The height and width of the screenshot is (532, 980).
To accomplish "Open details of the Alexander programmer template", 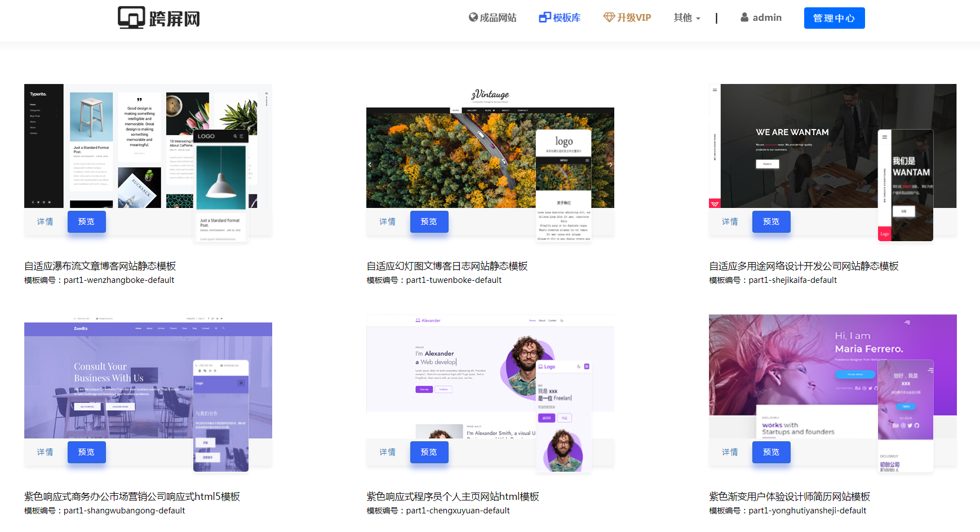I will [x=387, y=453].
